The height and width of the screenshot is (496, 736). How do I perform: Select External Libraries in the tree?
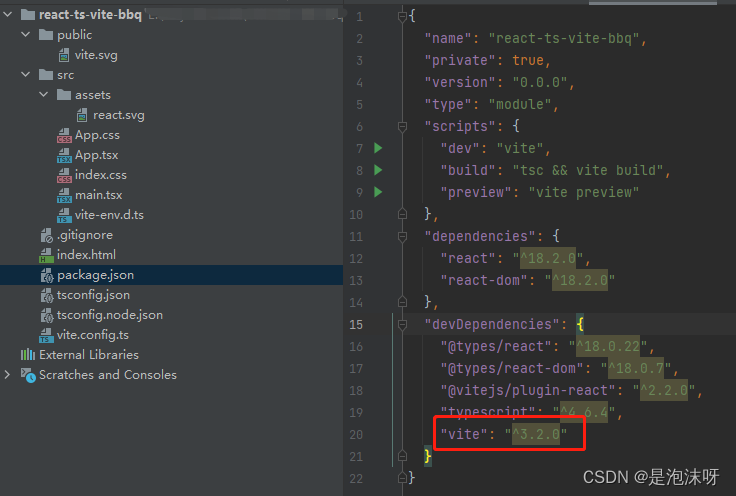coord(89,355)
